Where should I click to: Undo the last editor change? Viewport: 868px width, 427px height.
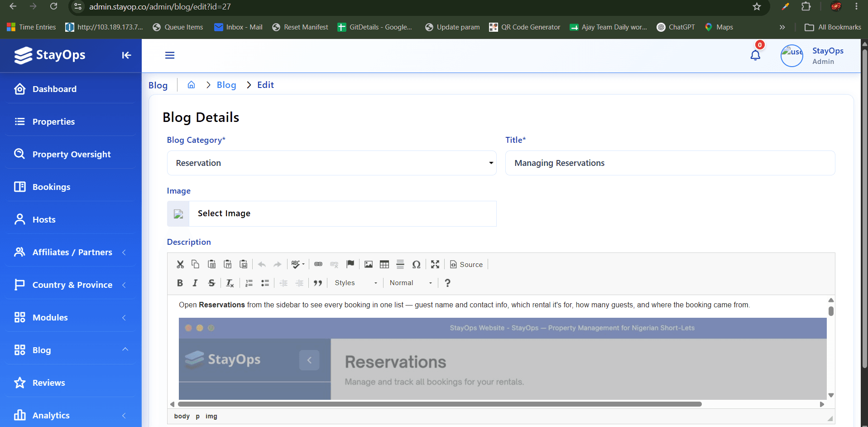point(262,264)
